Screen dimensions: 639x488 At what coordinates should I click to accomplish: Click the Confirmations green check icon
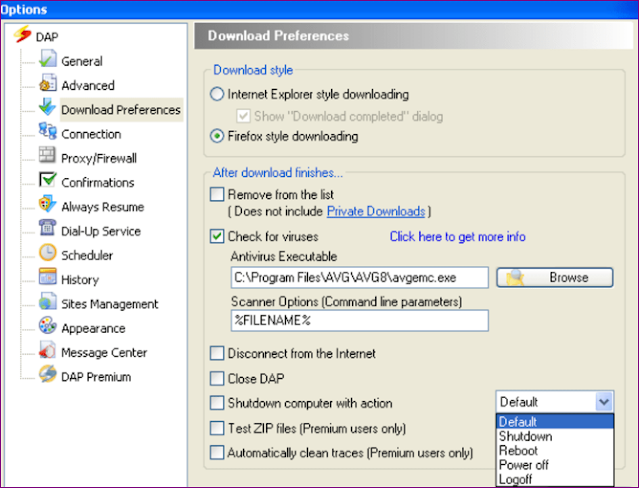click(x=48, y=180)
